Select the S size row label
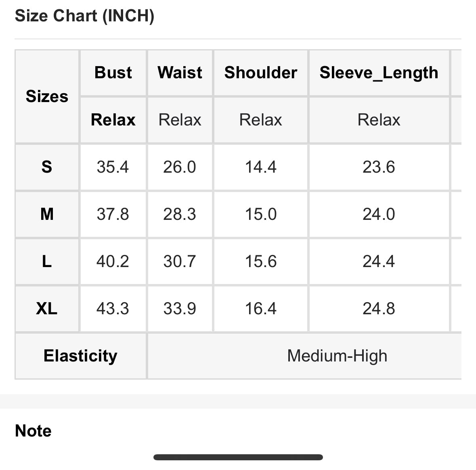Viewport: 476px width, 470px height. coord(47,167)
